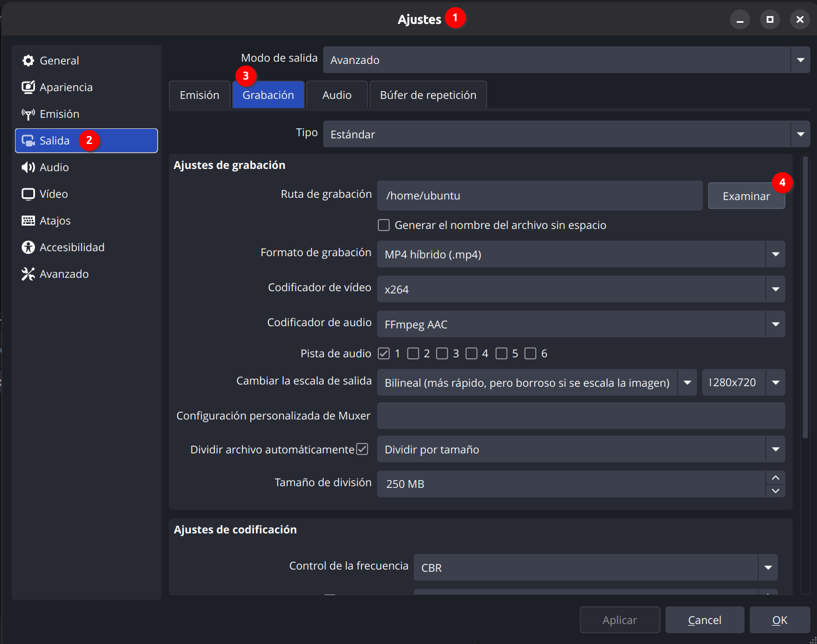Click the Salida output icon in sidebar
817x644 pixels.
click(x=28, y=141)
